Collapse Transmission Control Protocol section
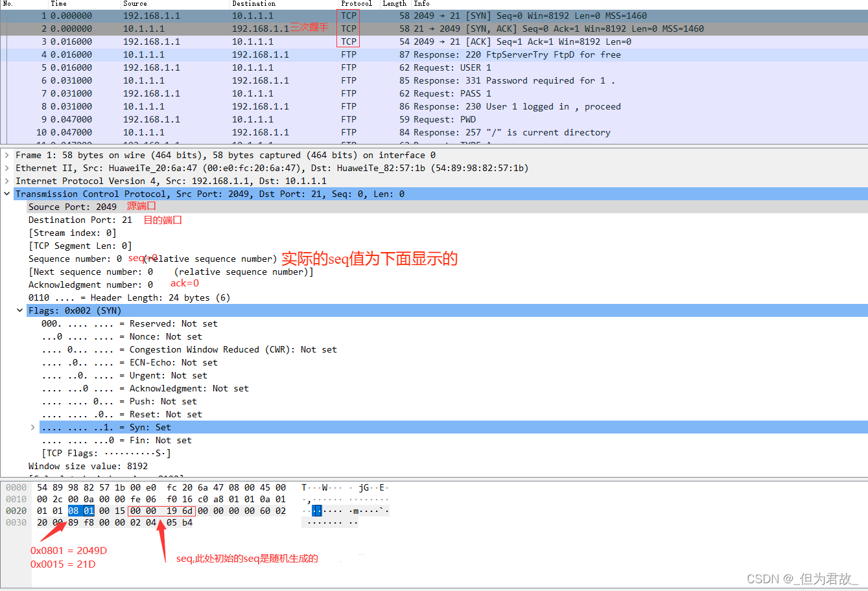Viewport: 868px width, 591px height. [7, 194]
